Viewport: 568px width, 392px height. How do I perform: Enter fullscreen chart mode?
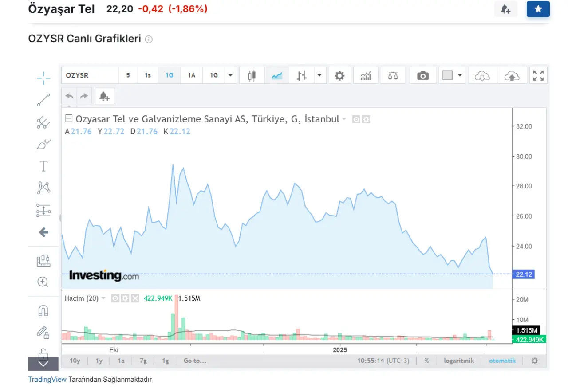tap(538, 76)
